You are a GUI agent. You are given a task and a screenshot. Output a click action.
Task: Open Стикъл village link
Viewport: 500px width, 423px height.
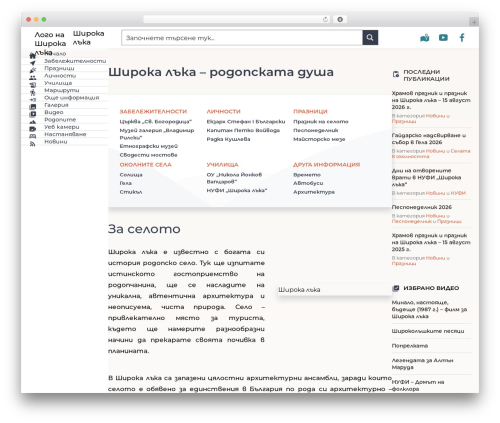click(x=131, y=192)
